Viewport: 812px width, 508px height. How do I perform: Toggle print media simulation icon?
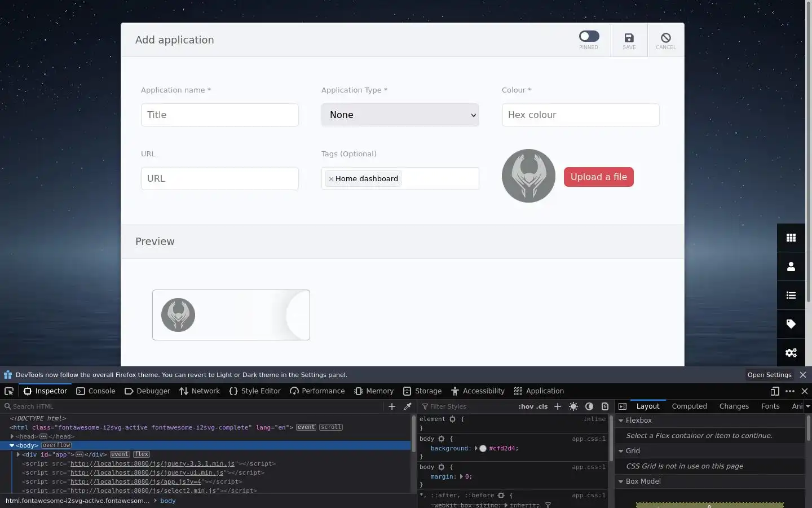click(x=605, y=406)
